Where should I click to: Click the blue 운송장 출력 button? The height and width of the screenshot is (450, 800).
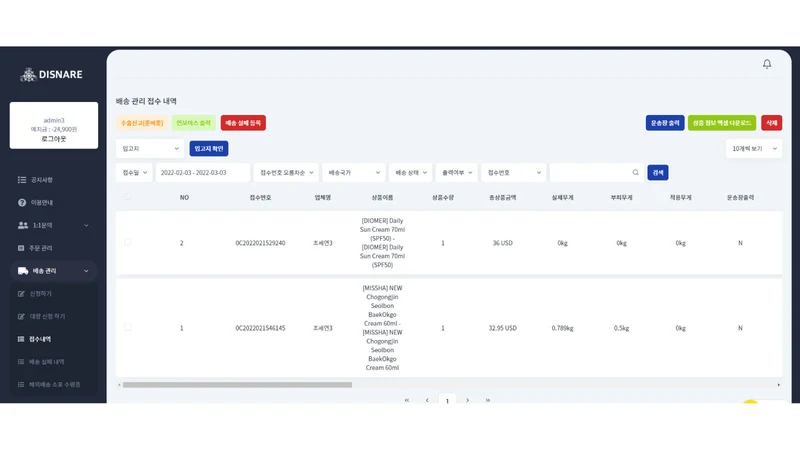[x=665, y=123]
